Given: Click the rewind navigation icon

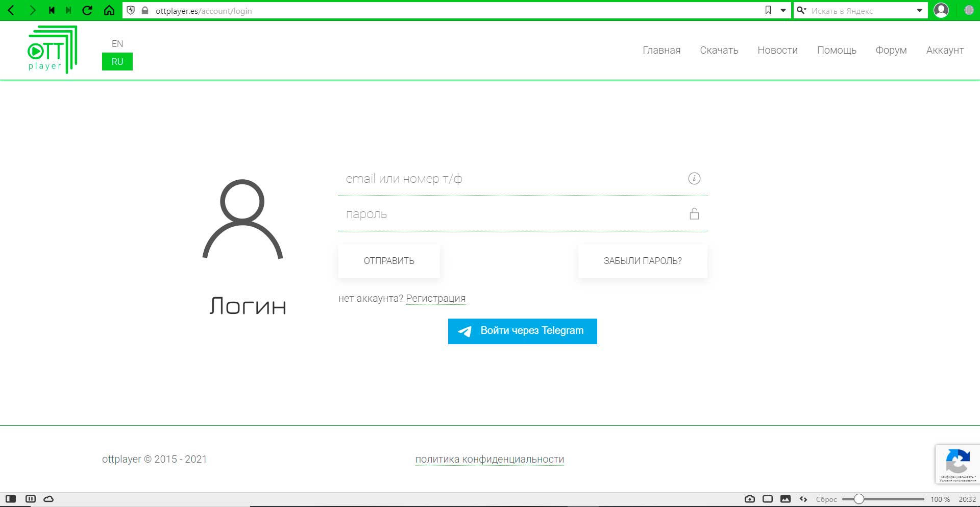Looking at the screenshot, I should tap(52, 10).
